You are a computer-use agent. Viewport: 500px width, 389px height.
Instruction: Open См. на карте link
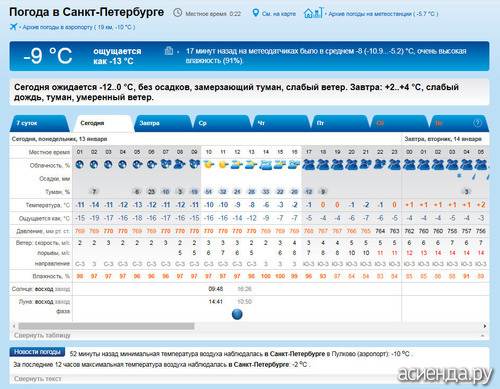[x=279, y=14]
